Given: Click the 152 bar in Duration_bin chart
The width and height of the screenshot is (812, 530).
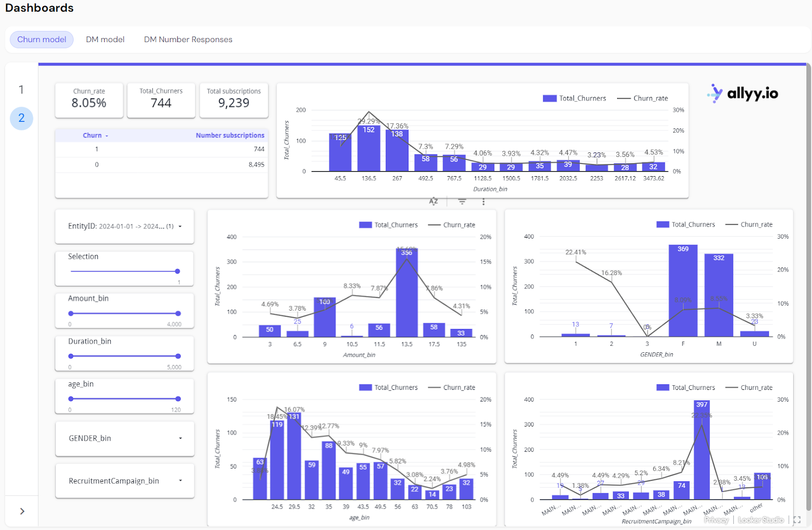Looking at the screenshot, I should pos(369,148).
